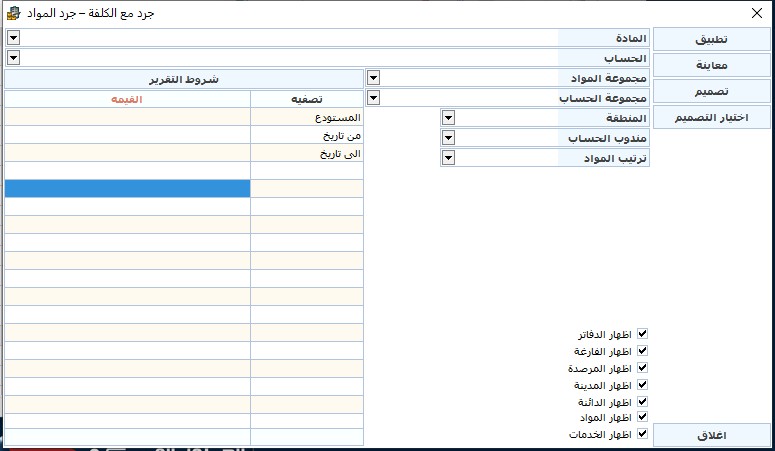Open the الحساب dropdown arrow

pyautogui.click(x=13, y=58)
